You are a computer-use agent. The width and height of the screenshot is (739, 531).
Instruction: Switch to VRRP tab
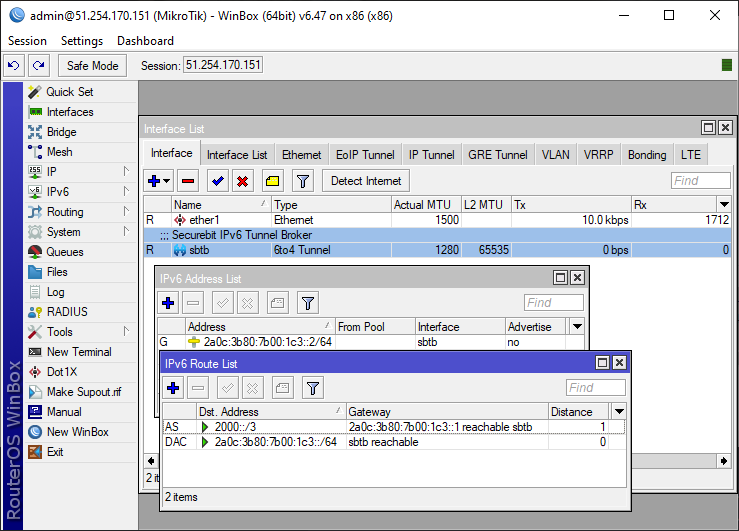point(599,155)
